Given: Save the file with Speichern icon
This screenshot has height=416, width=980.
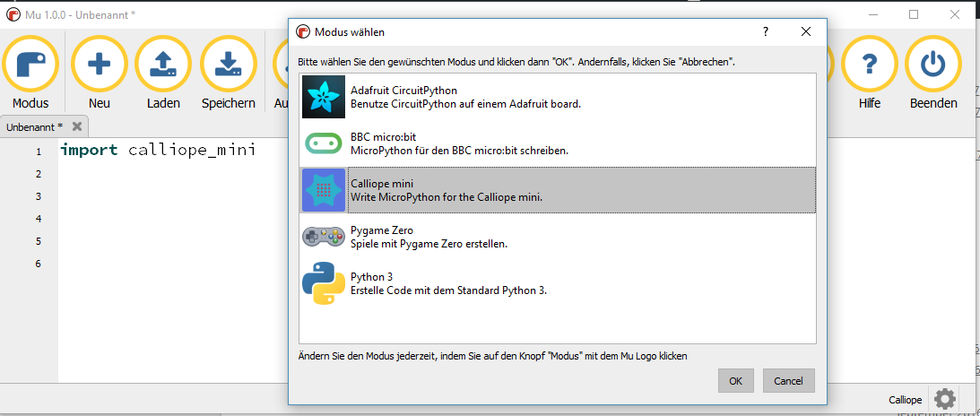Looking at the screenshot, I should click(228, 66).
